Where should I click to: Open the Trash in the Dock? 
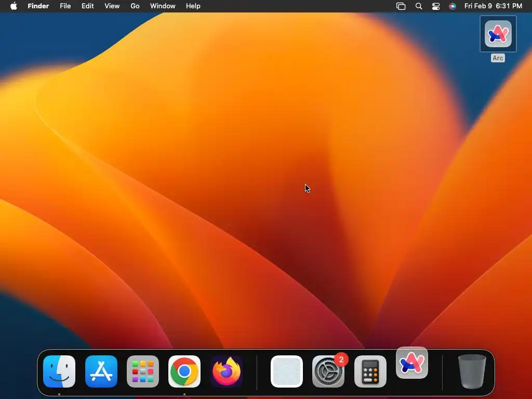[472, 371]
